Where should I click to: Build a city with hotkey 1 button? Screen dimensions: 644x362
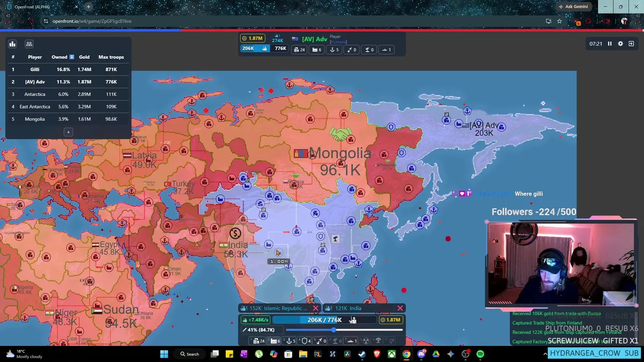[x=257, y=341]
